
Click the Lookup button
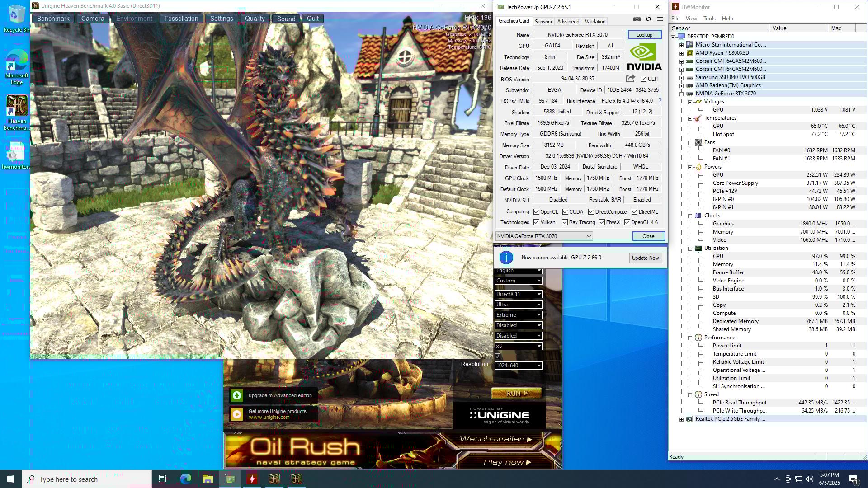click(644, 35)
